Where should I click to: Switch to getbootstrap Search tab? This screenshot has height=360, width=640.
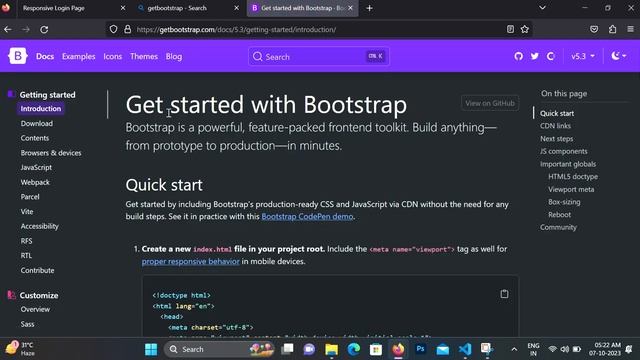tap(188, 8)
